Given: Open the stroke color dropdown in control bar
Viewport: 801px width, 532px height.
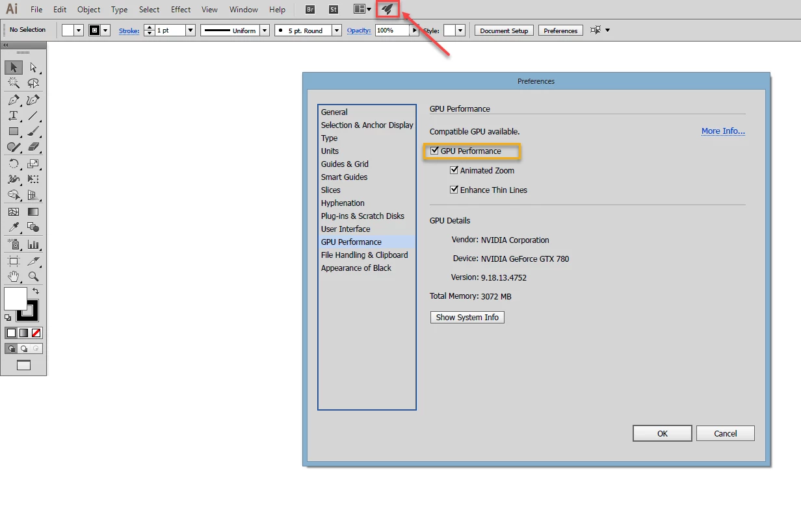Looking at the screenshot, I should click(105, 31).
